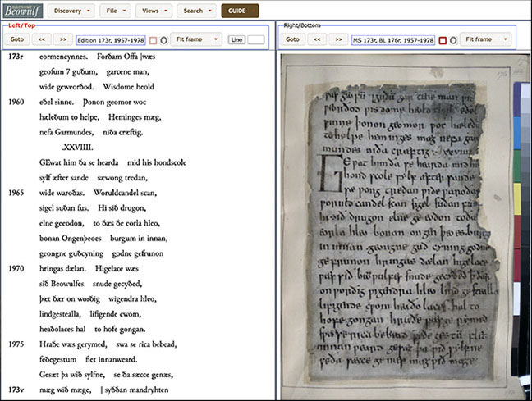Open the Discovery menu

pos(71,11)
